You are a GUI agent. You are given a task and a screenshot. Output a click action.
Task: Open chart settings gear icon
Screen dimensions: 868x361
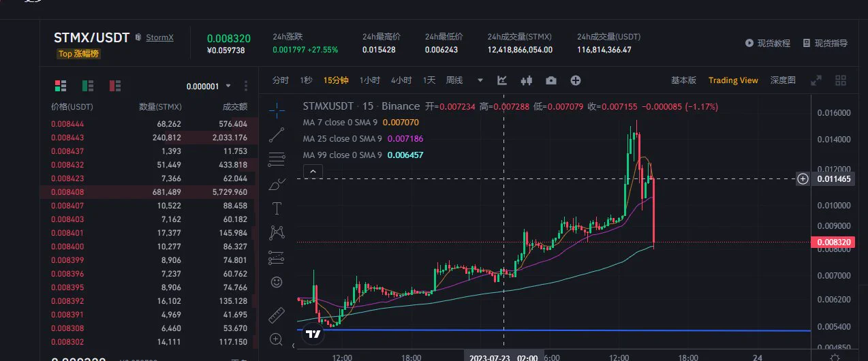[x=836, y=357]
